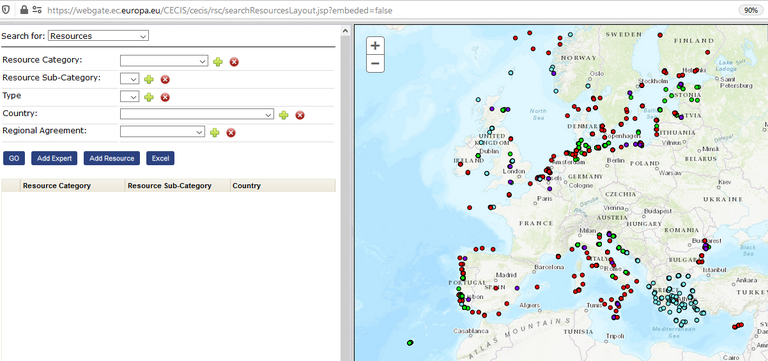
Task: Open the site information lock icon
Action: click(24, 9)
